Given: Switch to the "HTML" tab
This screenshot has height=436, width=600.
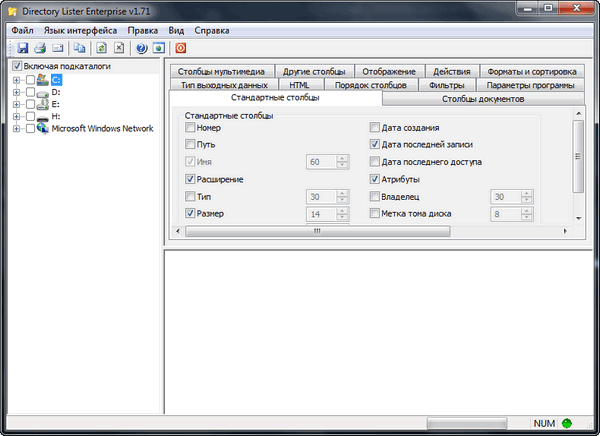Looking at the screenshot, I should (300, 85).
